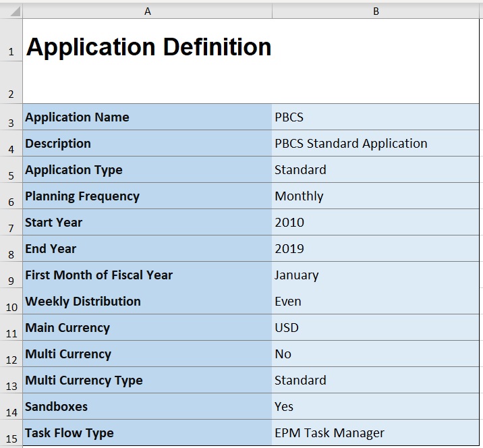Select row 3 header
Image resolution: width=483 pixels, height=448 pixels.
coord(11,117)
